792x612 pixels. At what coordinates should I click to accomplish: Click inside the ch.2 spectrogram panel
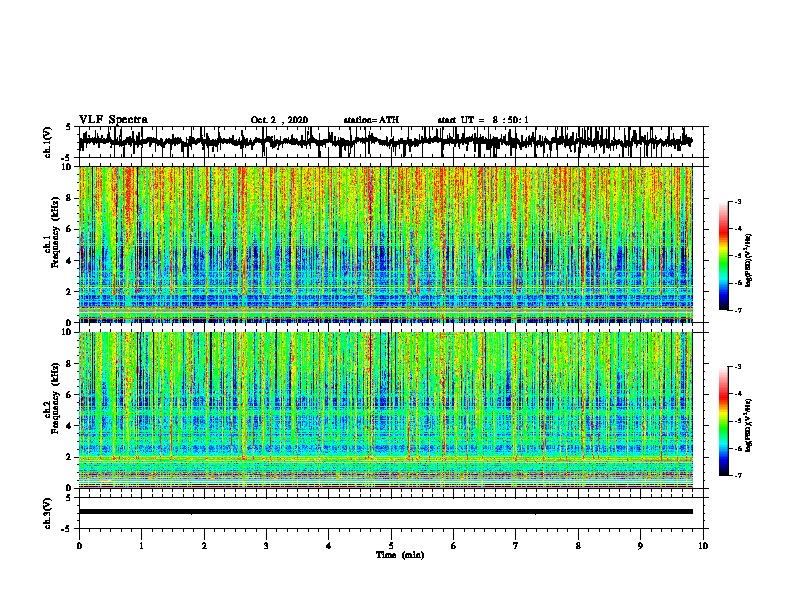pos(385,410)
